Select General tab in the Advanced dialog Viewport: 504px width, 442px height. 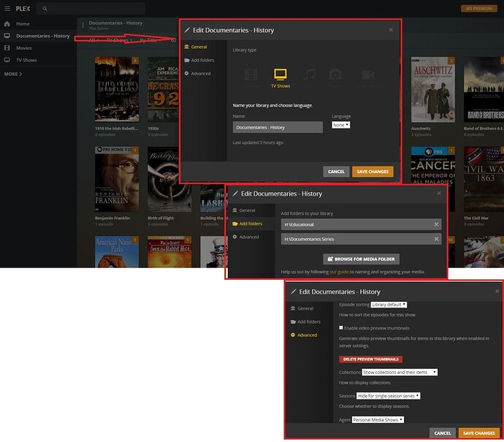(302, 308)
